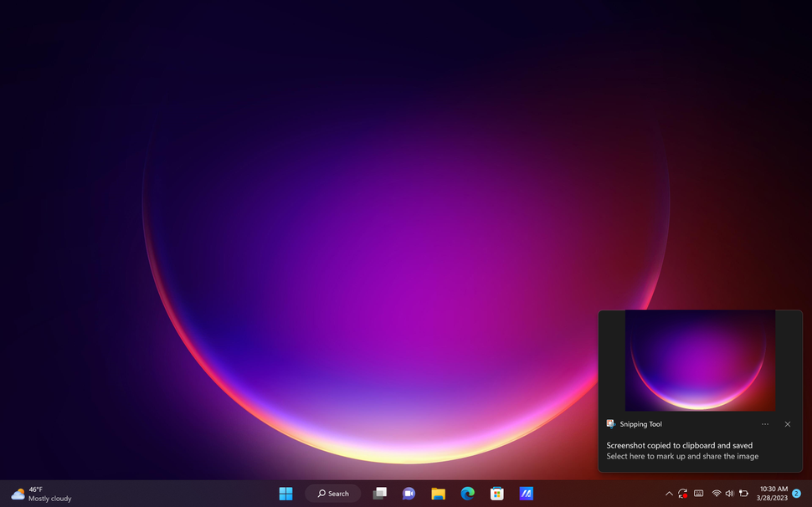
Task: Open Wi-Fi quick settings
Action: 717,494
